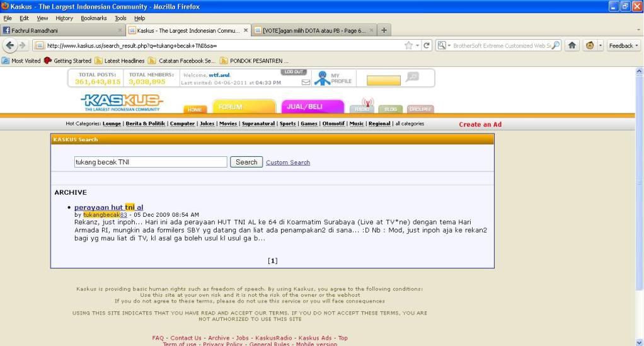The height and width of the screenshot is (346, 644).
Task: Click the site identity icon in address bar
Action: click(x=39, y=45)
